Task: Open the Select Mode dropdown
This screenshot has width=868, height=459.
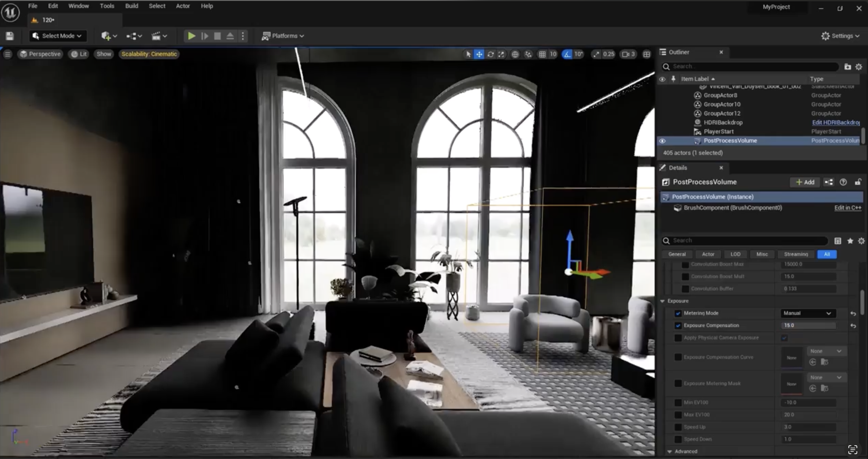Action: pyautogui.click(x=57, y=36)
